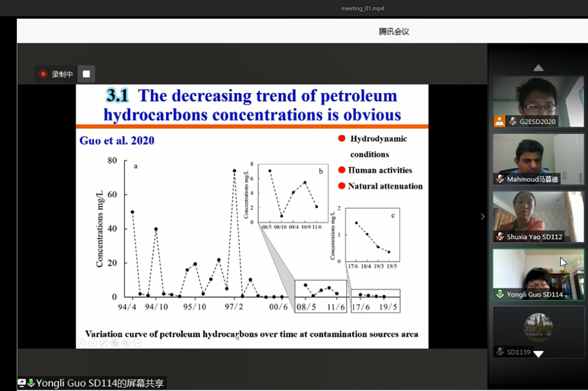Advance to next slide using slideshow toolbar
The image size is (588, 391).
click(93, 343)
